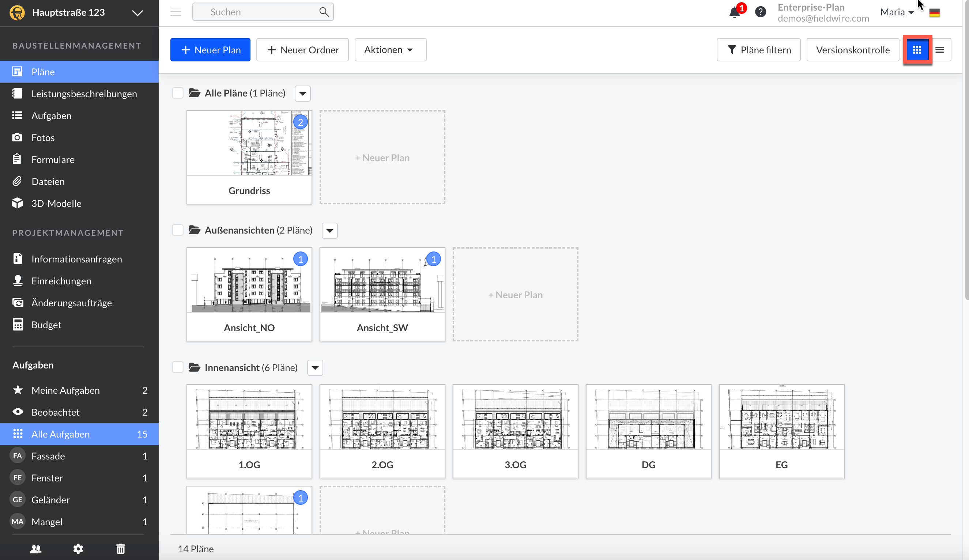Open the 2.OG plan thumbnail

(382, 432)
